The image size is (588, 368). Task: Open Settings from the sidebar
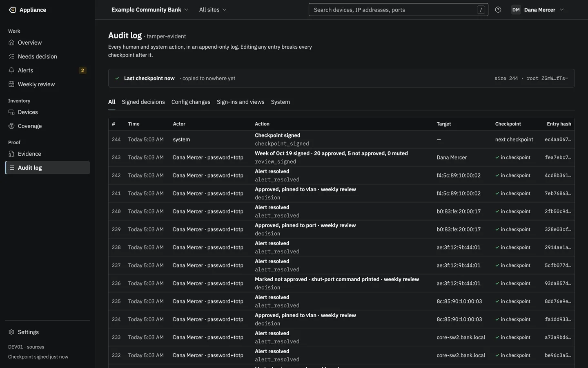pos(47,332)
